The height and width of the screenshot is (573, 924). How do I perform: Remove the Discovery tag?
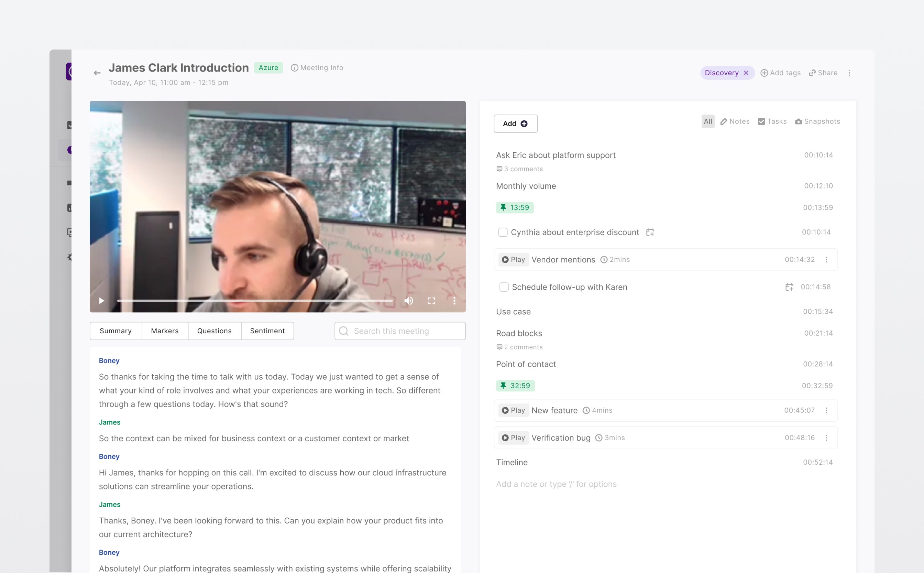pos(746,73)
